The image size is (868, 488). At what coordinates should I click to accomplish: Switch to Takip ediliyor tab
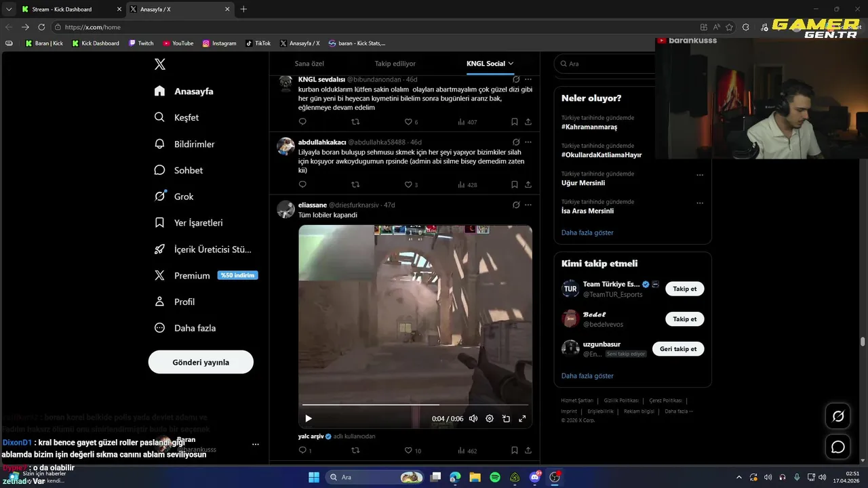click(x=395, y=64)
